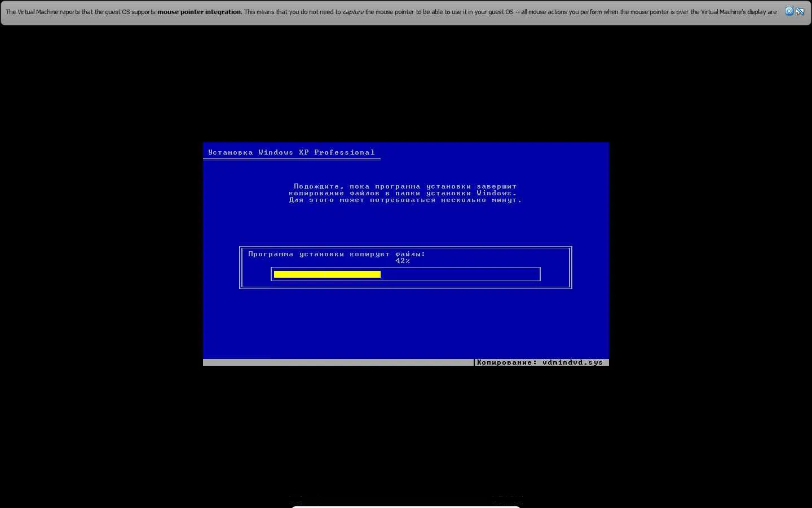Viewport: 812px width, 508px height.
Task: Click the 42% progress value
Action: (x=403, y=261)
